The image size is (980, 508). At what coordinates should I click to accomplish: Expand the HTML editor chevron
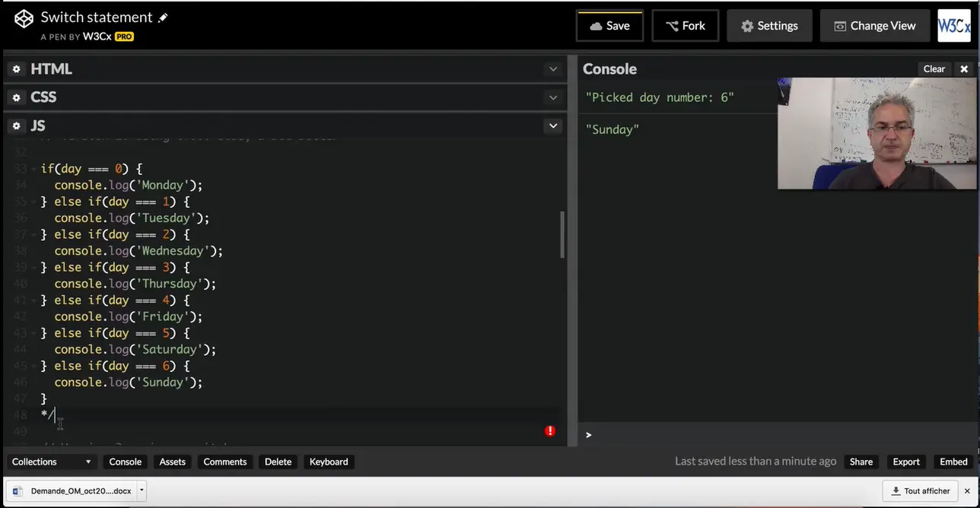553,69
